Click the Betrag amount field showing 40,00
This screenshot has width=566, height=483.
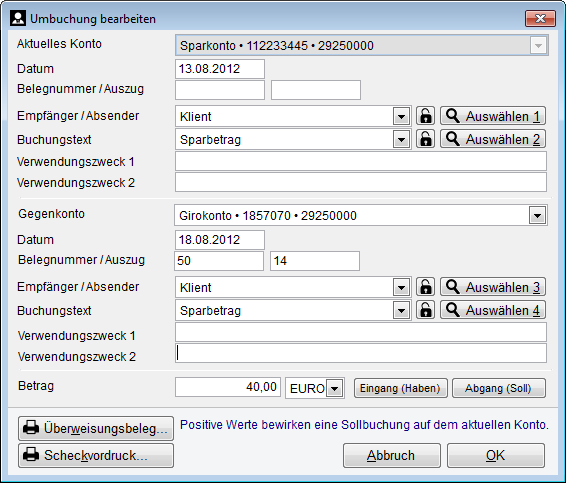tap(228, 387)
